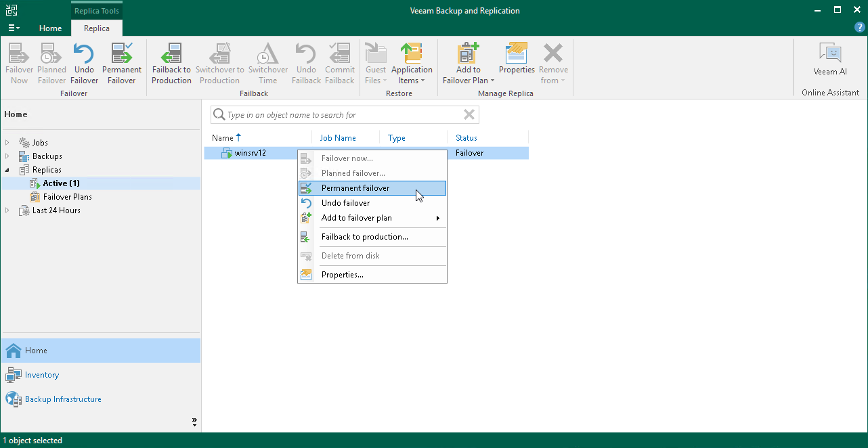Switch to the Home ribbon tab

click(x=50, y=28)
